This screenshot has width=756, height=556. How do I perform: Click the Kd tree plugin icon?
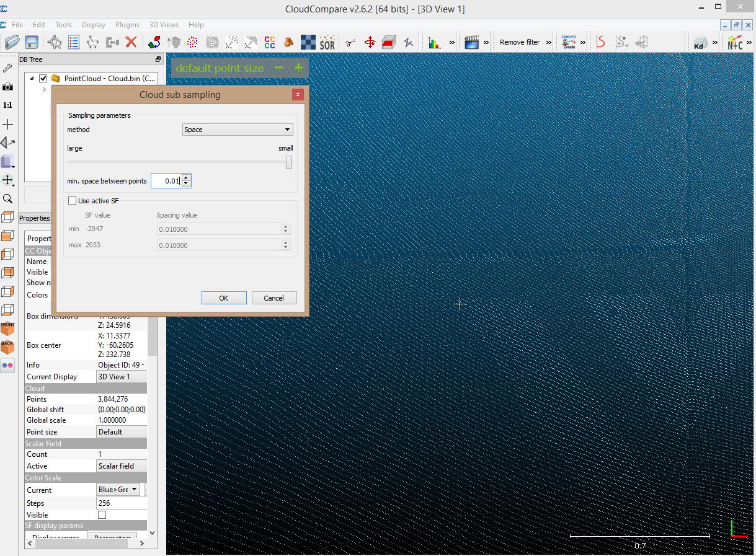pos(700,42)
